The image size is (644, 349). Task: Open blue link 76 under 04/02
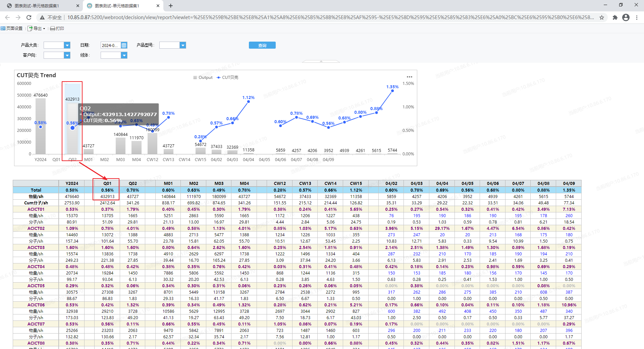coord(391,215)
